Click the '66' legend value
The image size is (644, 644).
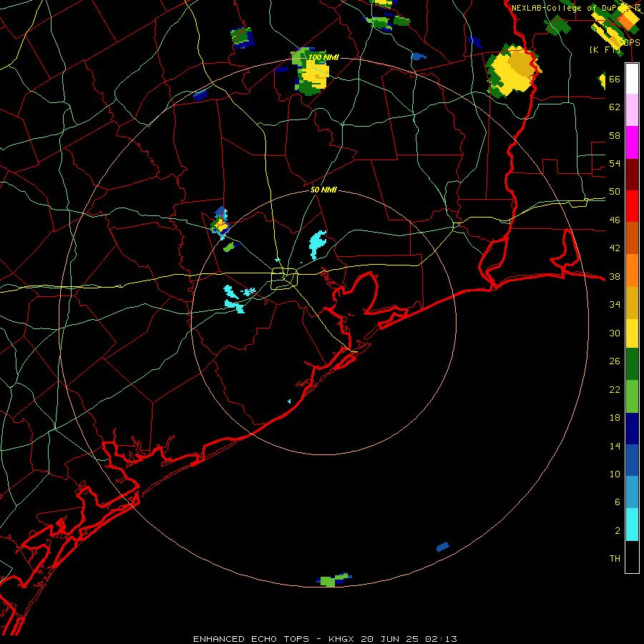click(615, 79)
